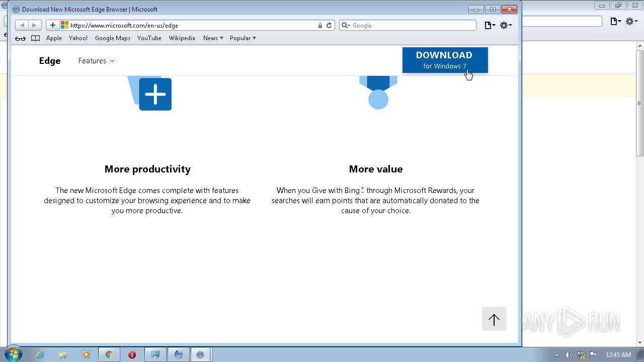644x362 pixels.
Task: Click the front window's Safari title icon
Action: coord(16,9)
